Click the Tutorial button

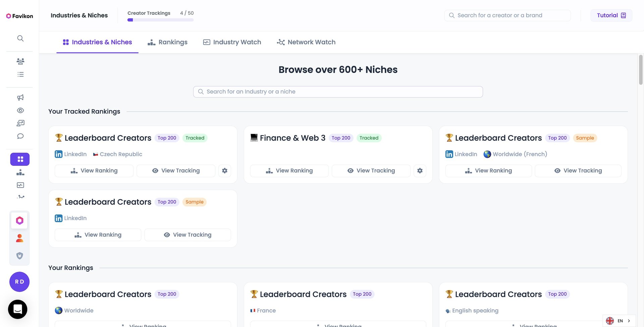tap(611, 15)
